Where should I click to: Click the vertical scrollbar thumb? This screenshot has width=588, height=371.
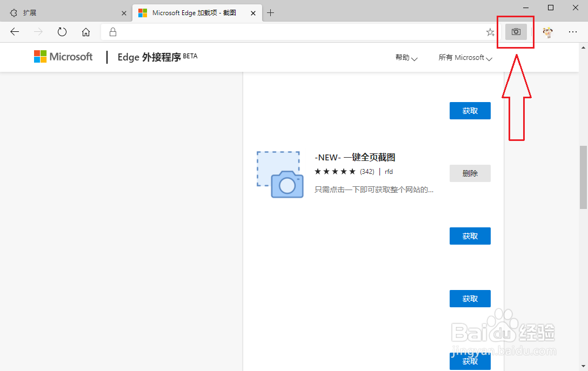(x=583, y=177)
